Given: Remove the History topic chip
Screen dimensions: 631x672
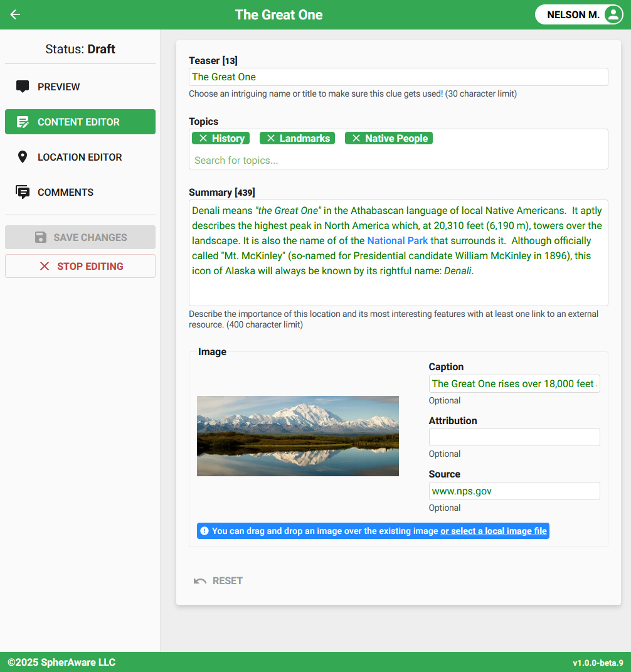Looking at the screenshot, I should tap(203, 139).
